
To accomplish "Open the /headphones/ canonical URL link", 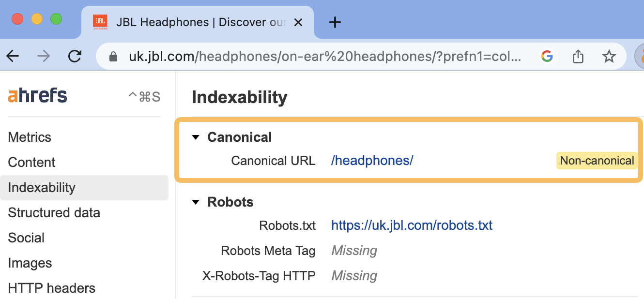I will [372, 160].
